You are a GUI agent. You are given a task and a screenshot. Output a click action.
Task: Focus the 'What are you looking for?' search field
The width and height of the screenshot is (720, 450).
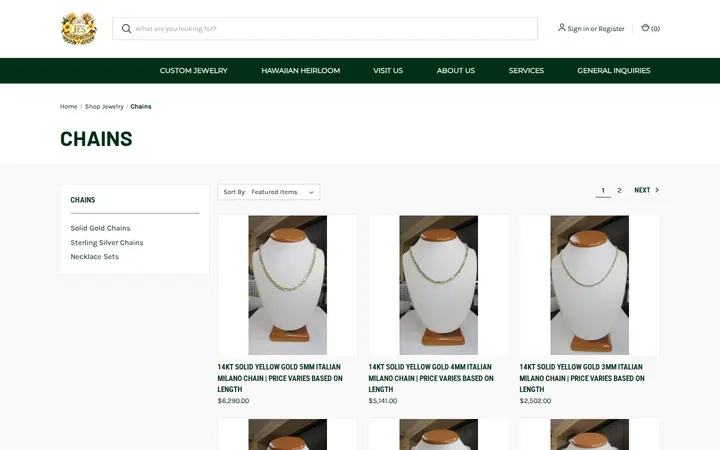[325, 29]
